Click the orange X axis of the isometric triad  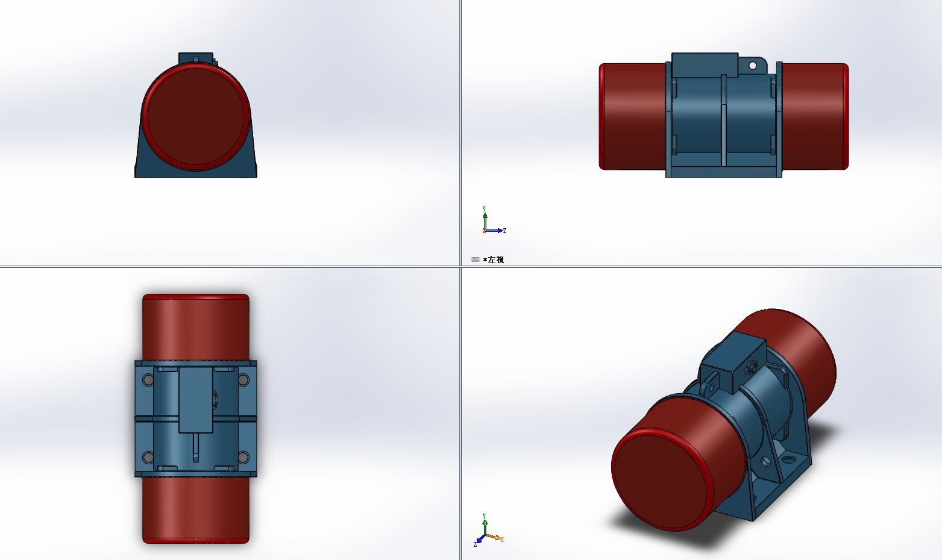[495, 537]
